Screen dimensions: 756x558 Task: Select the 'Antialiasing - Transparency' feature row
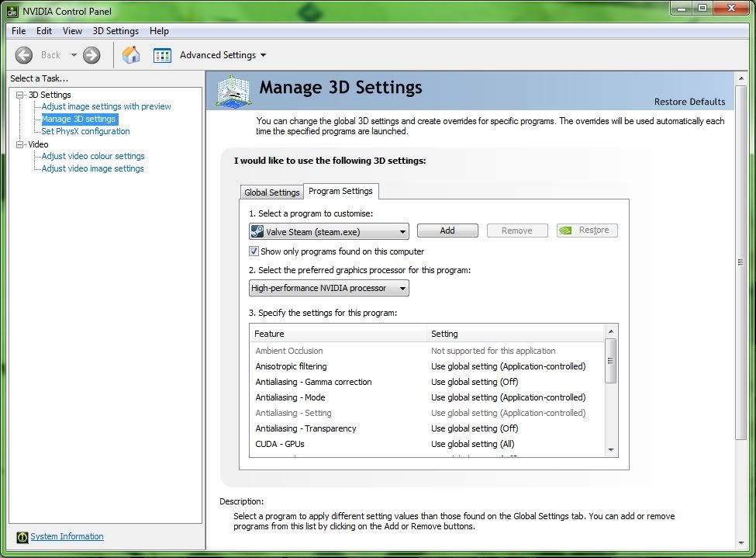[427, 428]
